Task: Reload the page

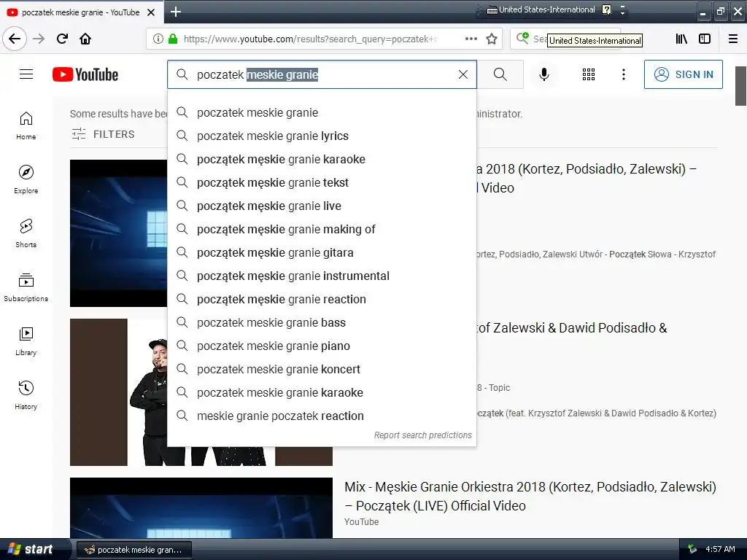Action: point(63,39)
